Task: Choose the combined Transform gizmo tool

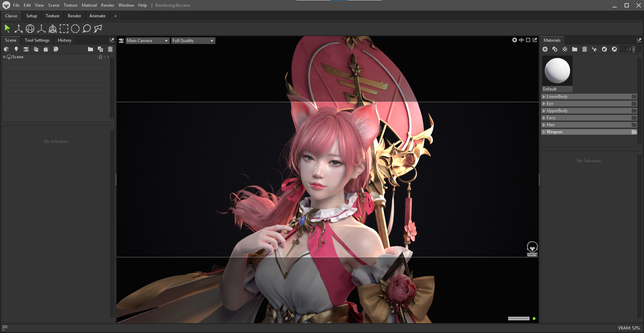Action: (x=53, y=29)
